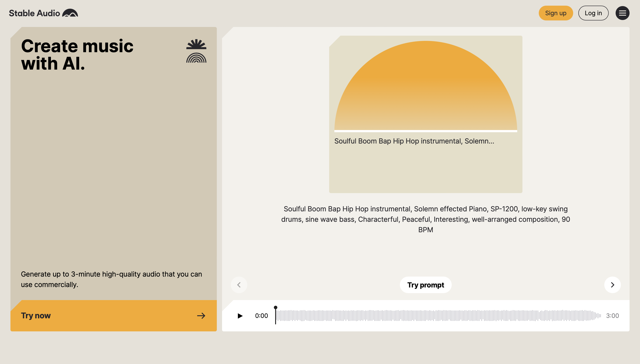The image size is (640, 364).
Task: Seek to middle of audio waveform
Action: (438, 316)
